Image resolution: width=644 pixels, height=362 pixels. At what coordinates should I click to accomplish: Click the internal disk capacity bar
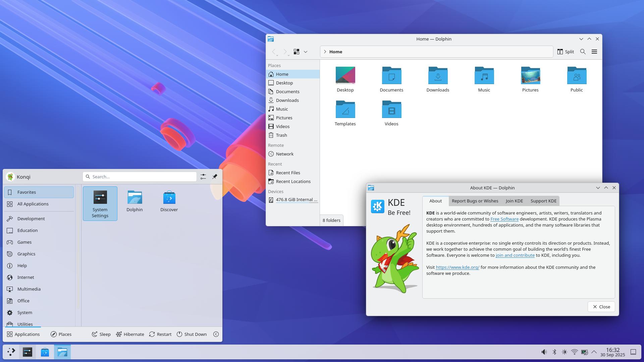tap(297, 203)
